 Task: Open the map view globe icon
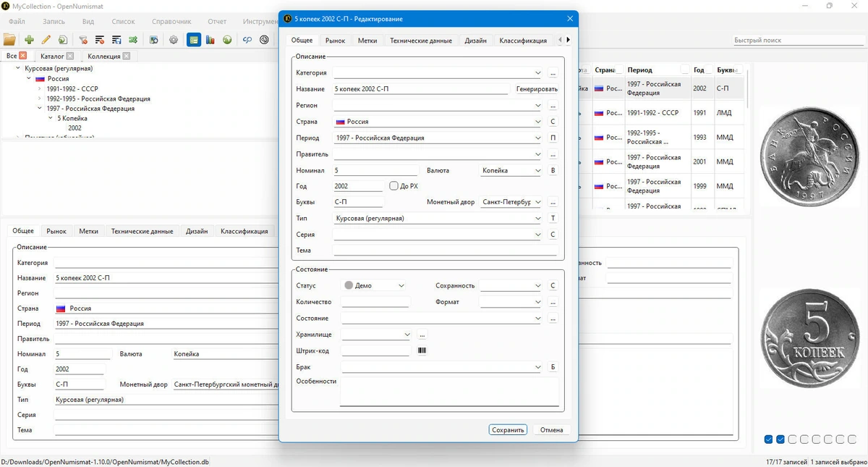[x=227, y=40]
